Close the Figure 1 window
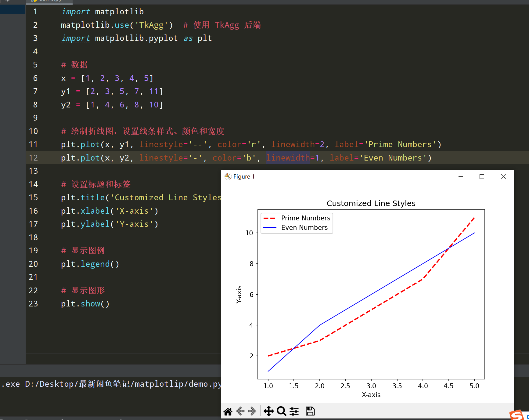 [503, 176]
